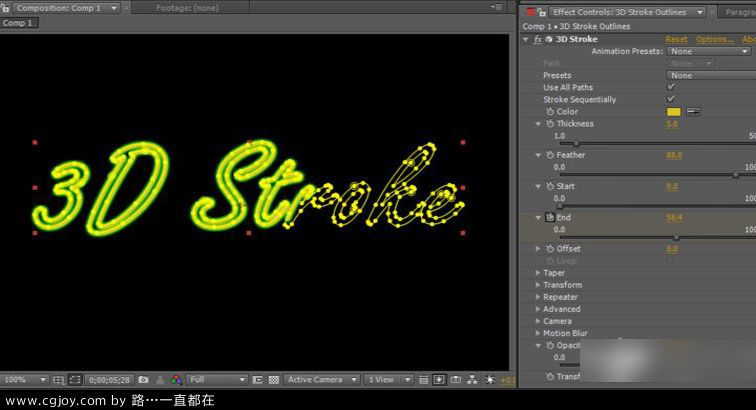Click the Feather stopwatch icon
This screenshot has height=410, width=756.
click(549, 155)
